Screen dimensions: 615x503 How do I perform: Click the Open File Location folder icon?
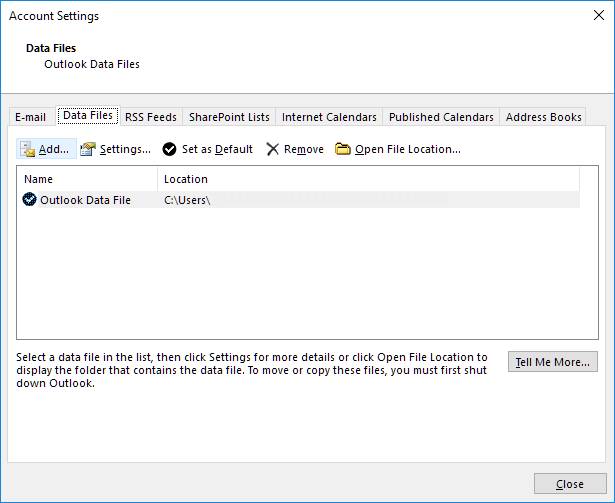pyautogui.click(x=343, y=149)
